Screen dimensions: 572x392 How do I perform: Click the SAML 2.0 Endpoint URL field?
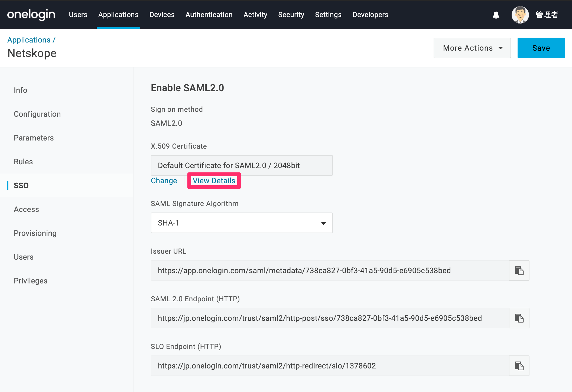pyautogui.click(x=330, y=318)
